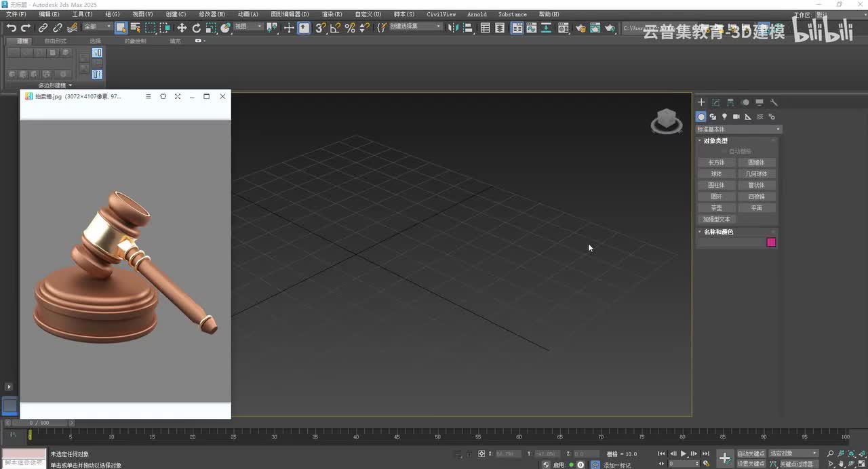Click the 球体 sphere button
This screenshot has height=469, width=868.
coord(716,174)
